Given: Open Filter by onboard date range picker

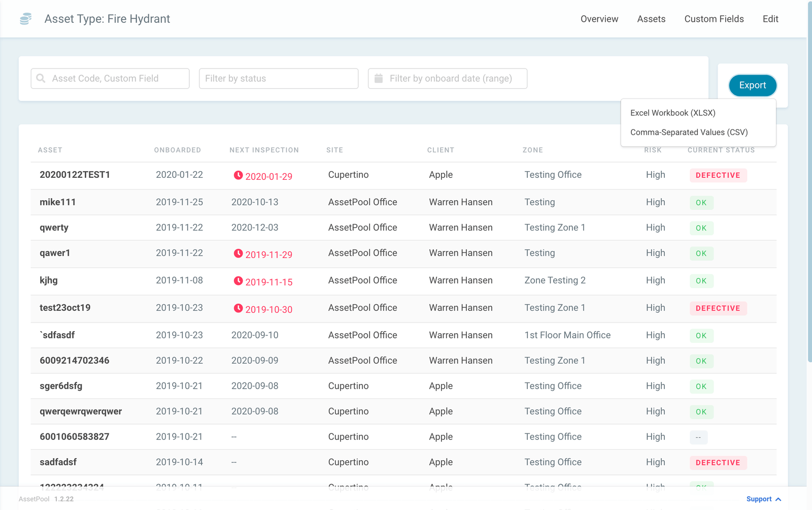Looking at the screenshot, I should click(448, 79).
